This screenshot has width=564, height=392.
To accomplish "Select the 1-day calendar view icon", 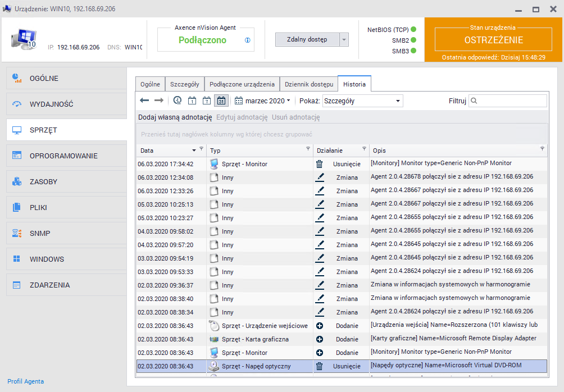I will tap(192, 101).
